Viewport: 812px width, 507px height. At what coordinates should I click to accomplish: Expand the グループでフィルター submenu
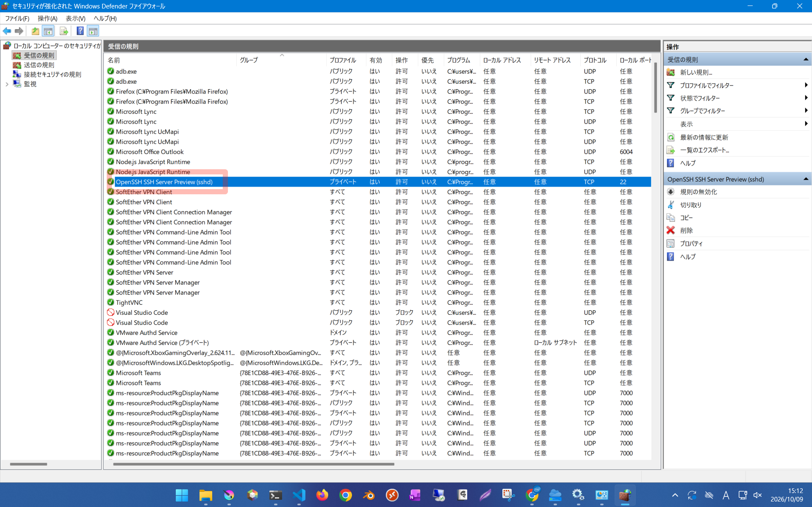coord(806,110)
